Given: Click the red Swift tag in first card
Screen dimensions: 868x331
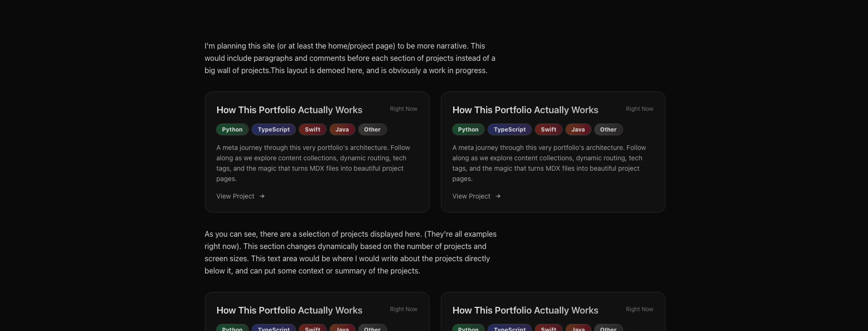Looking at the screenshot, I should [312, 130].
